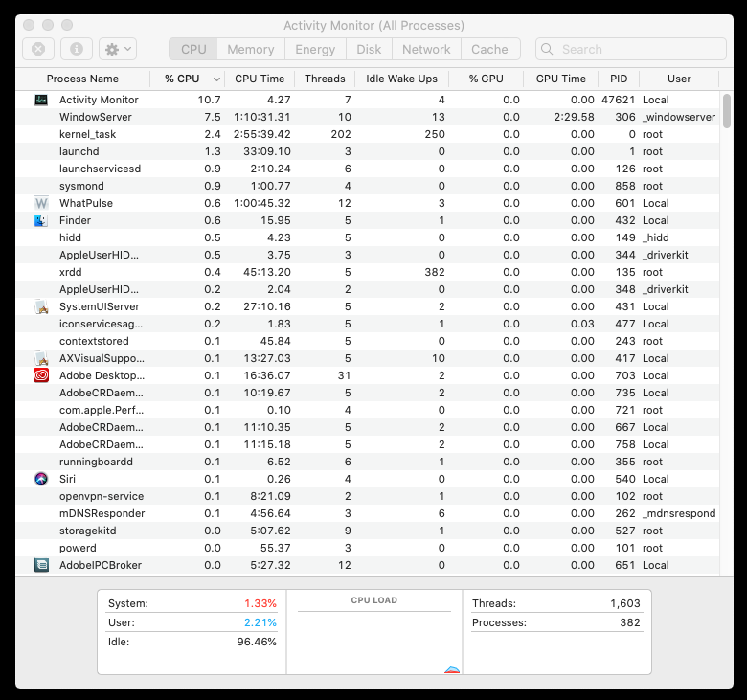
Task: Click the Threads total 1,603
Action: pos(625,603)
